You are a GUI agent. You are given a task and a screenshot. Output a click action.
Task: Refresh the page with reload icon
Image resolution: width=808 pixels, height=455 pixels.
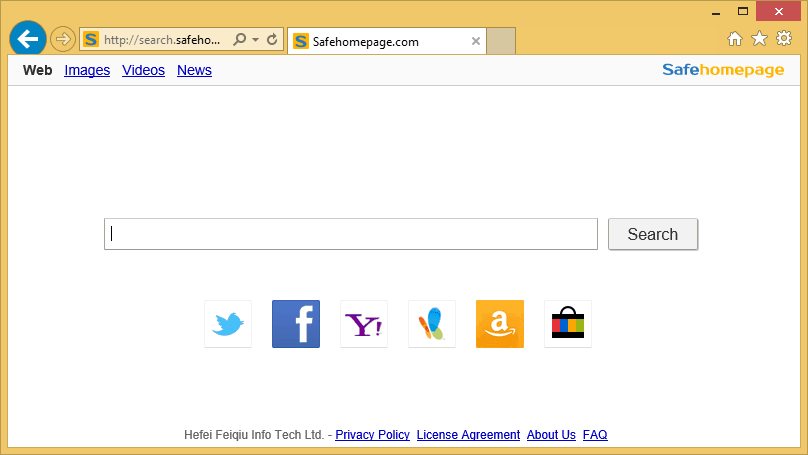pos(272,39)
